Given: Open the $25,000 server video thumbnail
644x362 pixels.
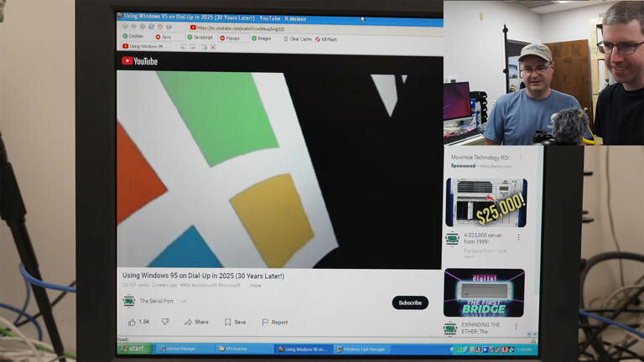Looking at the screenshot, I should [486, 202].
